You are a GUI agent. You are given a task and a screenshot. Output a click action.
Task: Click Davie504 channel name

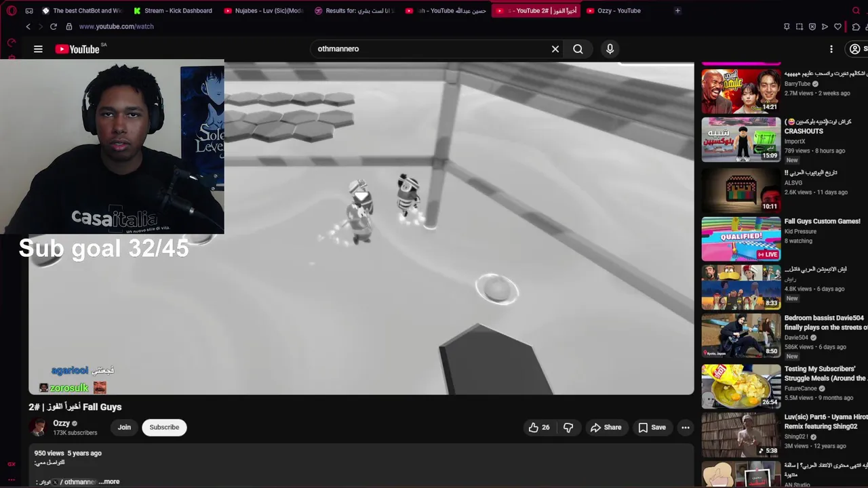(796, 338)
